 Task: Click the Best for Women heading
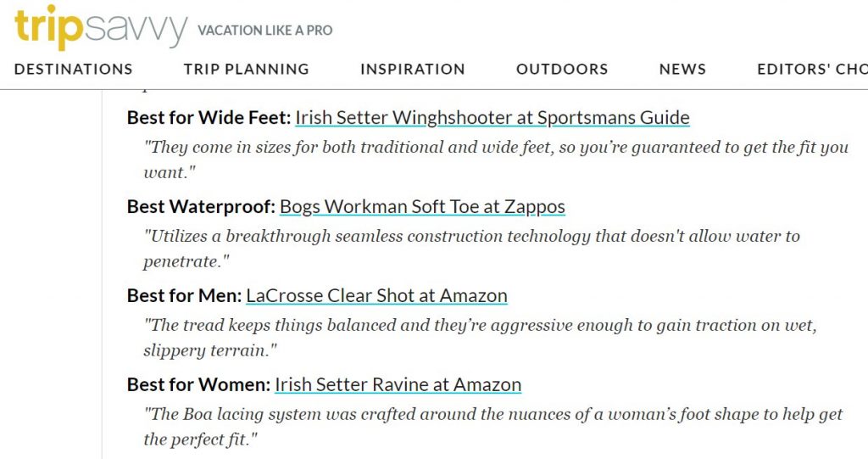click(198, 384)
